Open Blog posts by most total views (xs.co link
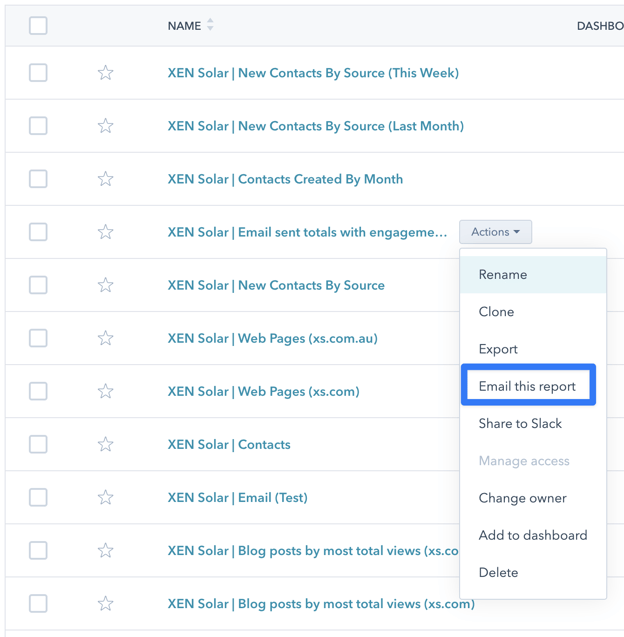This screenshot has height=637, width=624. point(313,551)
